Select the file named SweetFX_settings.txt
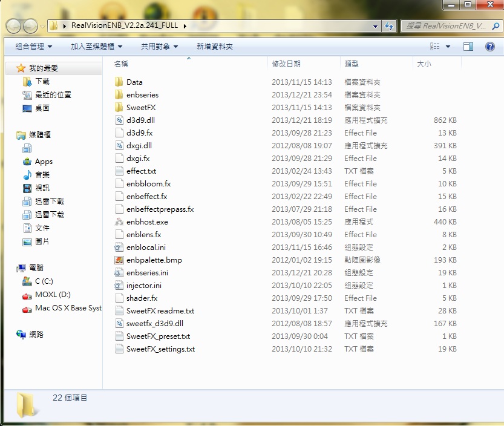This screenshot has width=504, height=426. (x=160, y=349)
